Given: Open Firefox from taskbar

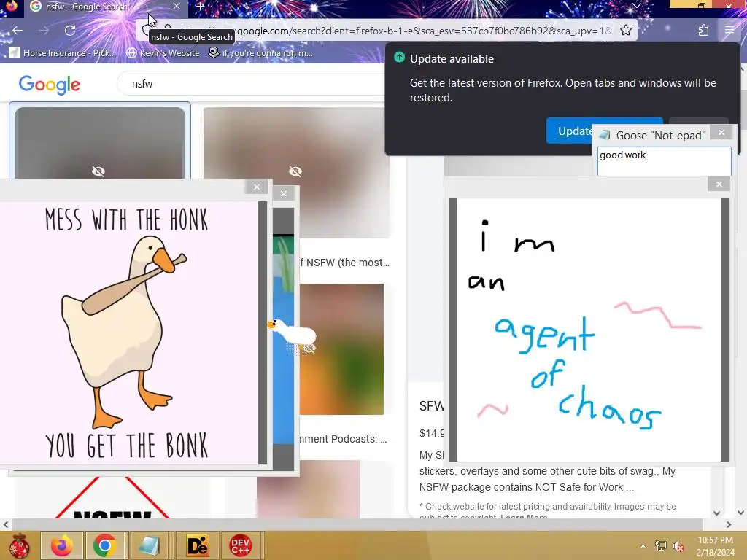Looking at the screenshot, I should (62, 545).
